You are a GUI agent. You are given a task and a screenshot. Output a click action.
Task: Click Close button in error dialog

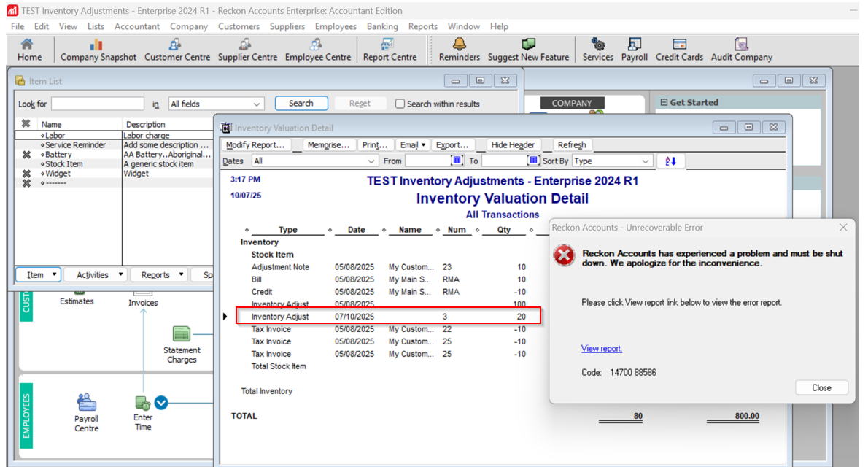coord(821,387)
